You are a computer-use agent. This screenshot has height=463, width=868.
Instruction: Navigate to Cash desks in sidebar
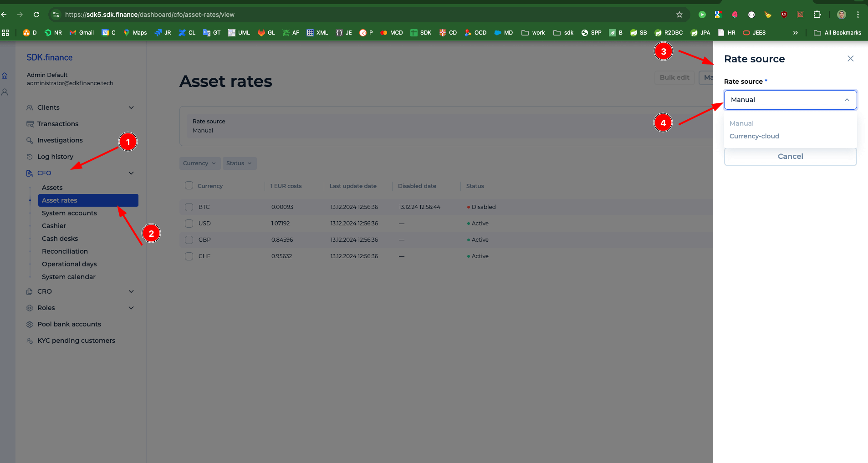60,238
